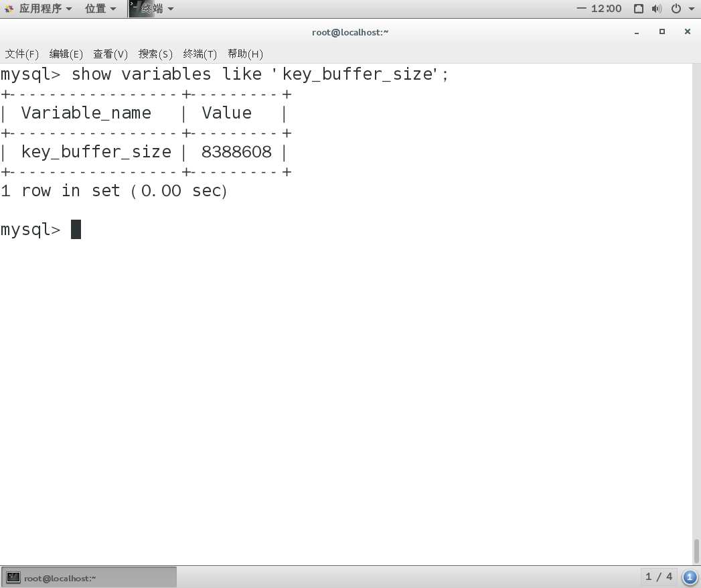The width and height of the screenshot is (701, 588).
Task: Open the 文件(F) menu
Action: click(x=22, y=54)
